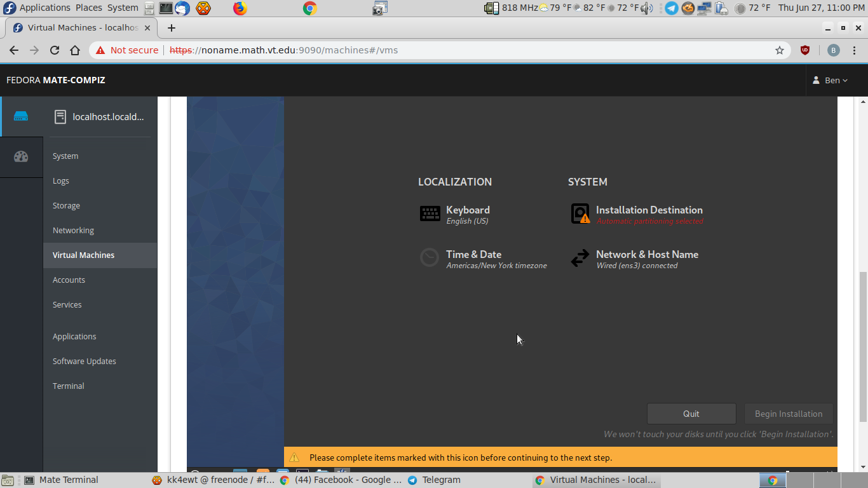Launch Chrome from the top panel

310,8
